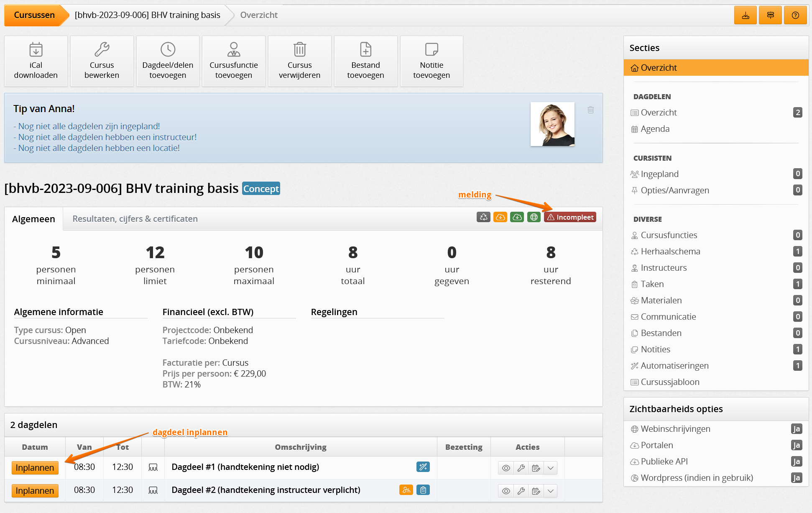Click the grey recycle status icon
Image resolution: width=812 pixels, height=513 pixels.
point(483,217)
